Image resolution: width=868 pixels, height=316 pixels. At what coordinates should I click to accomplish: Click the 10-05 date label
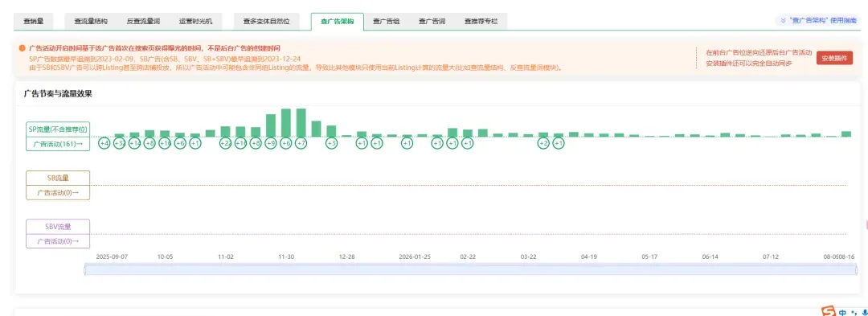click(165, 256)
